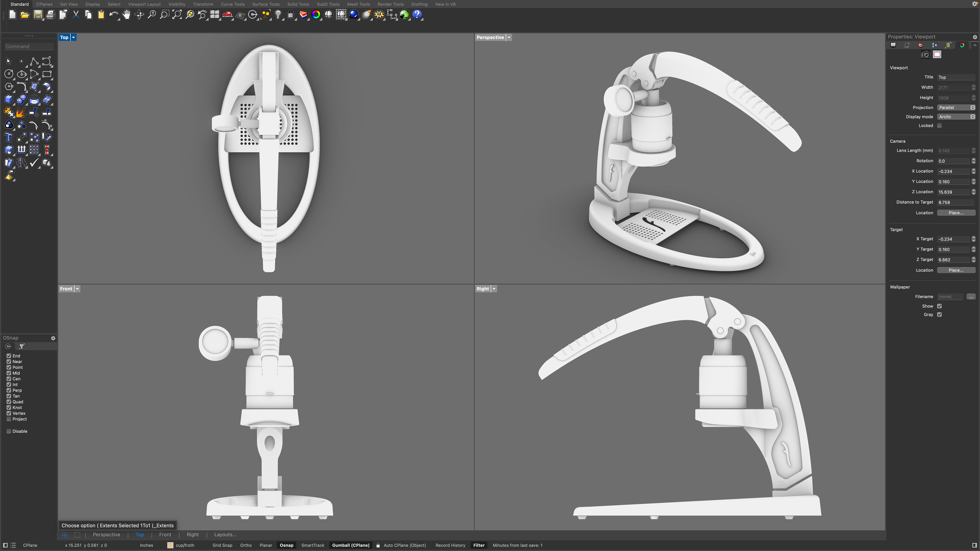Expand the Perspective viewport title menu arrow
The image size is (980, 551).
[509, 37]
